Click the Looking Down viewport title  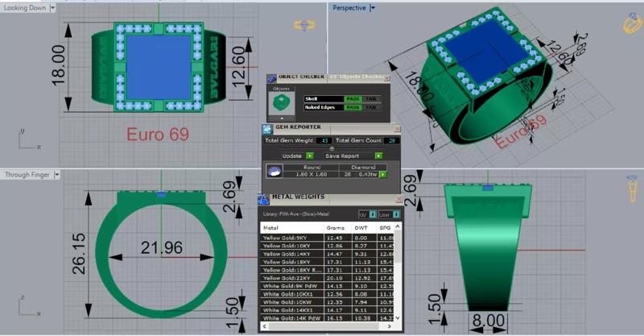(25, 8)
